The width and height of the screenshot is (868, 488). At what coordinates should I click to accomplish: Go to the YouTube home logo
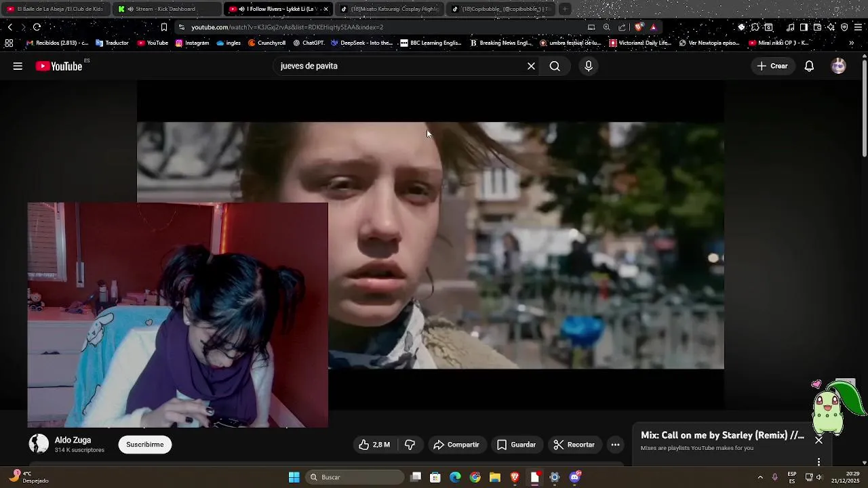point(59,66)
